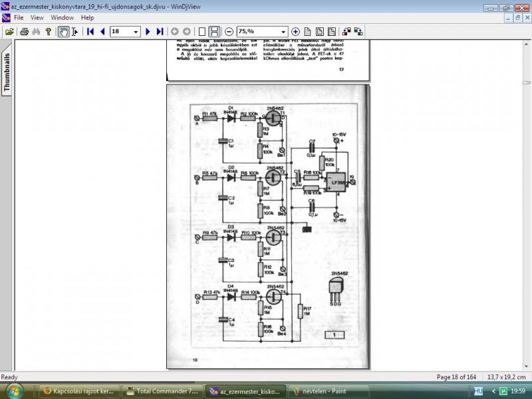Minimize the document child window

point(508,18)
